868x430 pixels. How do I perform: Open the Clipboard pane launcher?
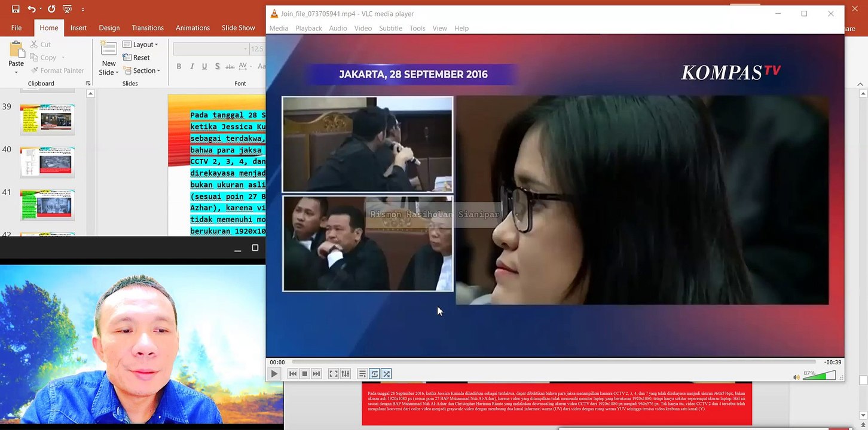coord(88,84)
